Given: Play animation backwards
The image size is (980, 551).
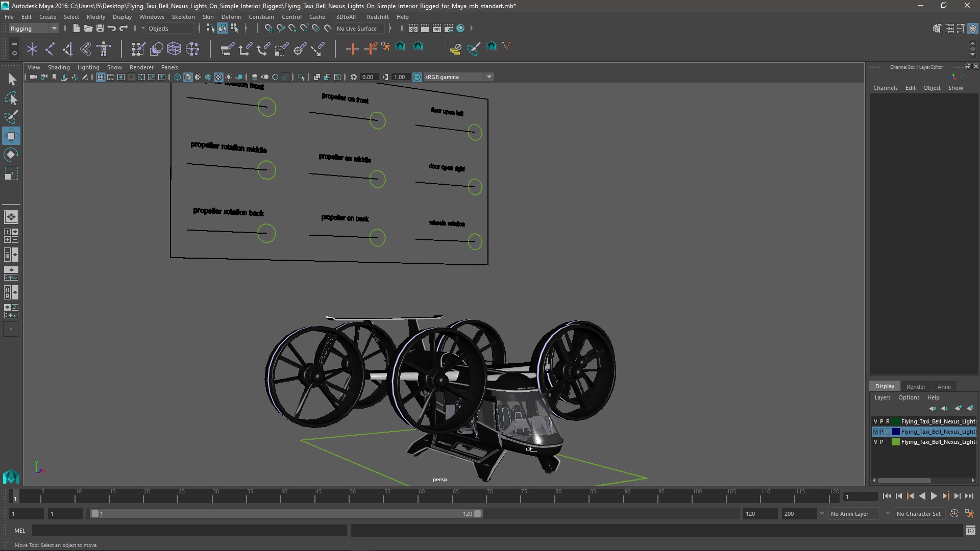Looking at the screenshot, I should pyautogui.click(x=922, y=496).
